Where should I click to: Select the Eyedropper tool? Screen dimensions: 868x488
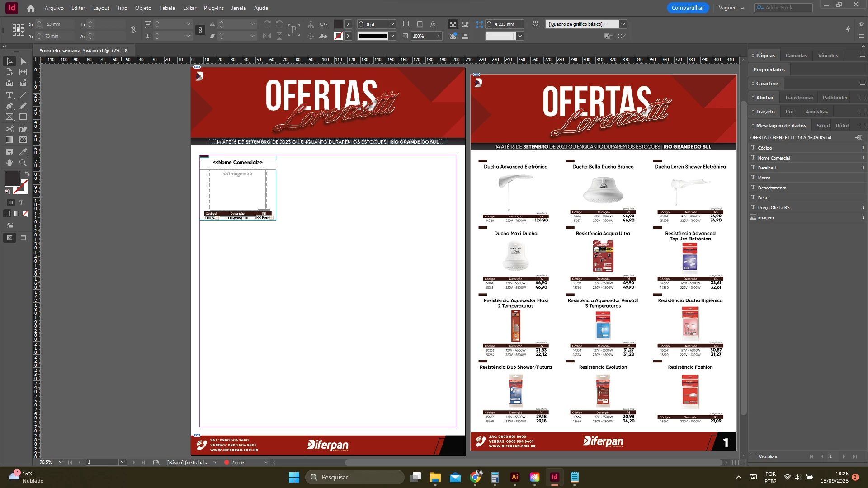tap(23, 152)
